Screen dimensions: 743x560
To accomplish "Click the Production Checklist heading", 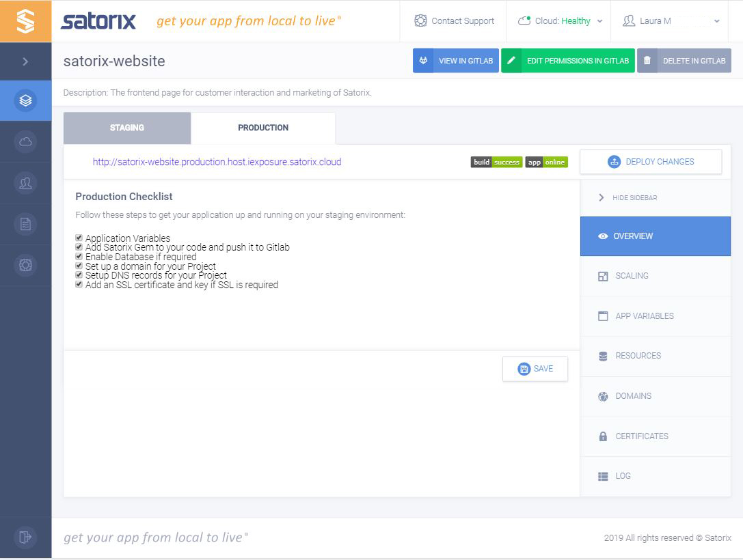I will pyautogui.click(x=124, y=197).
